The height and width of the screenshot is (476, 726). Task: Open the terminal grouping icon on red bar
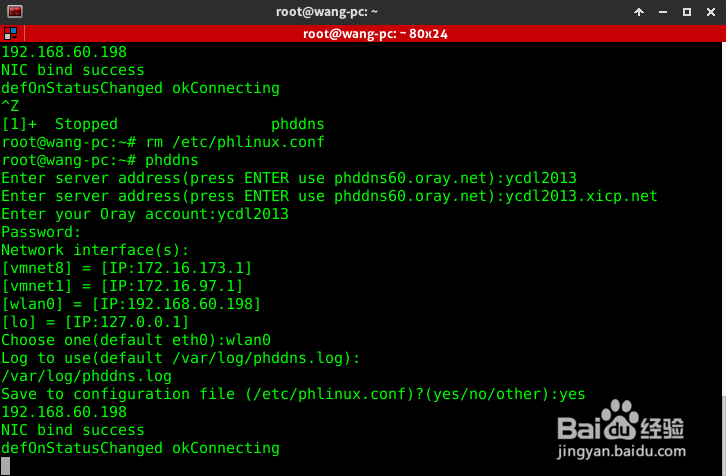pos(9,33)
